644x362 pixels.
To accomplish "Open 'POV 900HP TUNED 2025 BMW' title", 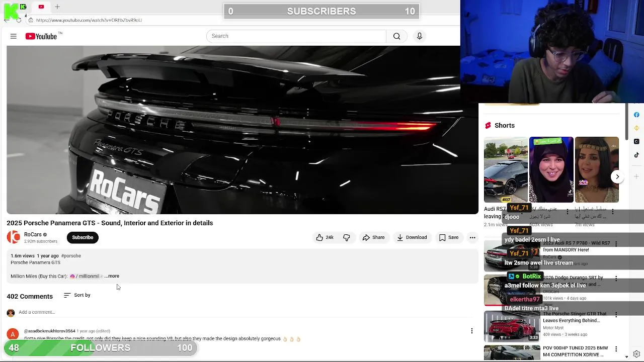I will [x=576, y=351].
